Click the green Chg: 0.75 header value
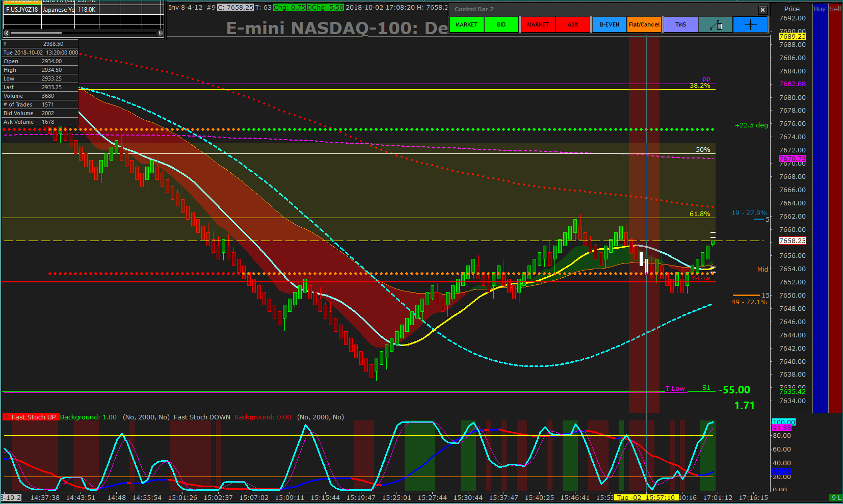 (289, 8)
